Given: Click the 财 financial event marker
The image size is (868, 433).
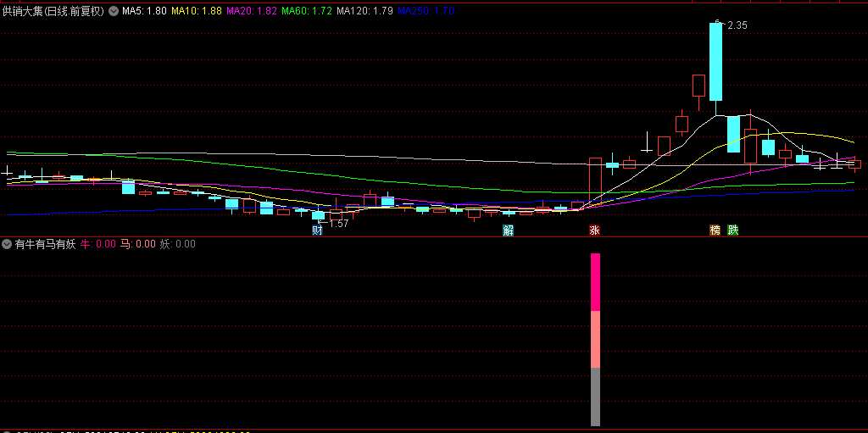Looking at the screenshot, I should (318, 230).
